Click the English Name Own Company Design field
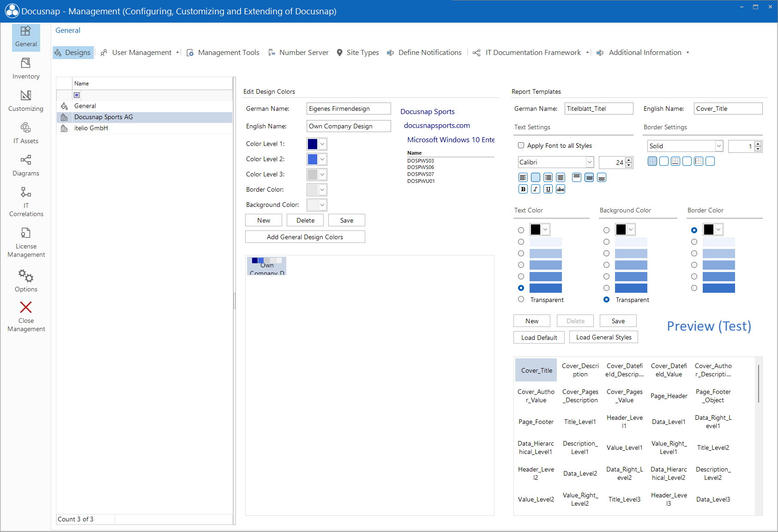Image resolution: width=778 pixels, height=532 pixels. (349, 126)
